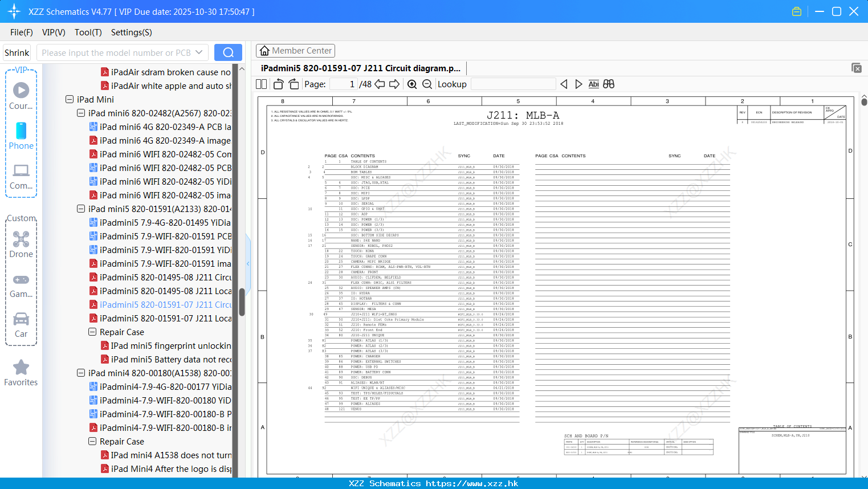
Task: Open the File(F) menu
Action: [22, 32]
